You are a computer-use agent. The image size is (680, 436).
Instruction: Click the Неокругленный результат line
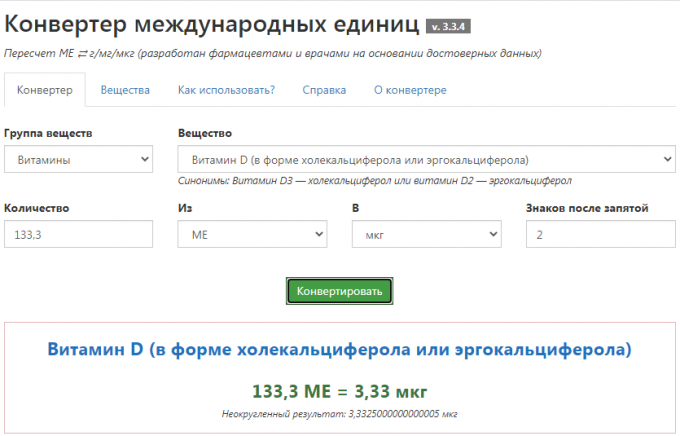[x=340, y=413]
